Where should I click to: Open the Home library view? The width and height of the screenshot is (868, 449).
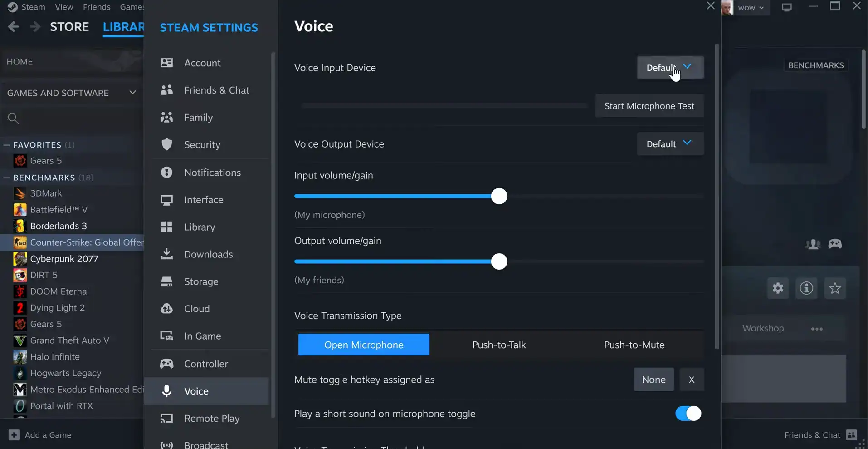(x=20, y=61)
